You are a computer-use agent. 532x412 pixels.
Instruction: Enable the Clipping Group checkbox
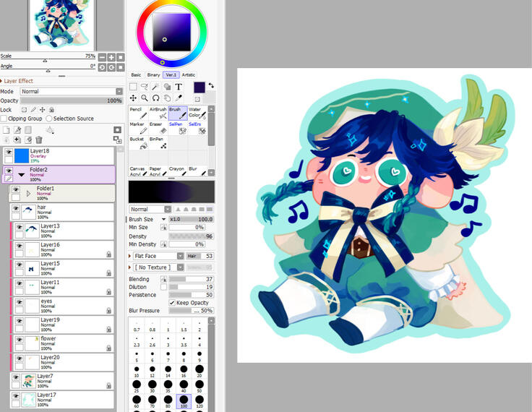pos(4,119)
